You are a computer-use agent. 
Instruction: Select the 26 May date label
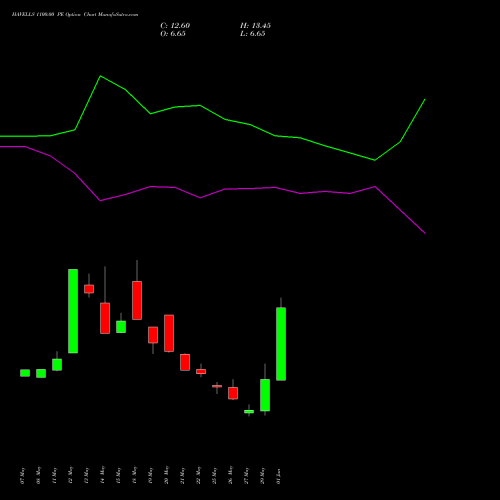pos(230,475)
